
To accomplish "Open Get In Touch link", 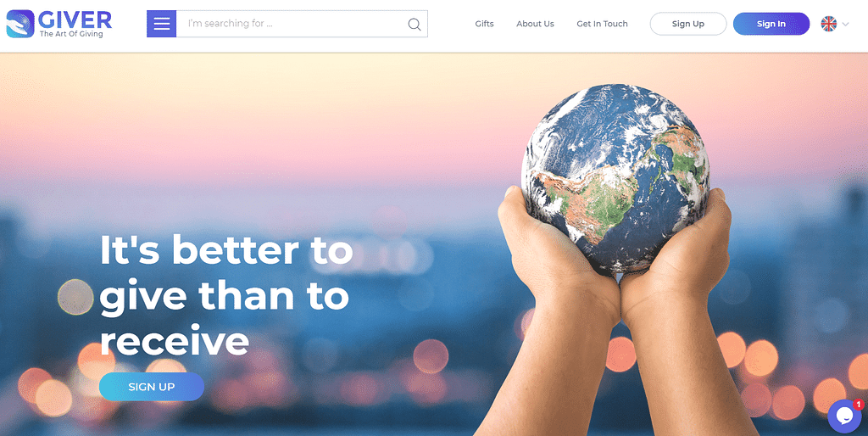I will (603, 24).
